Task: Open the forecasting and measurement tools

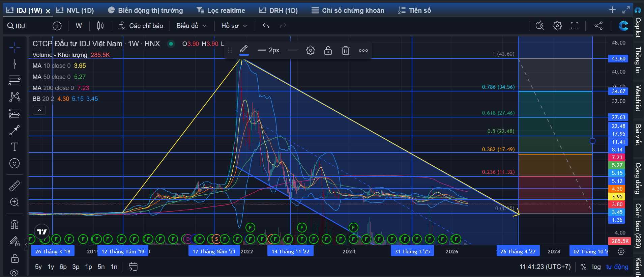Action: coord(14,113)
